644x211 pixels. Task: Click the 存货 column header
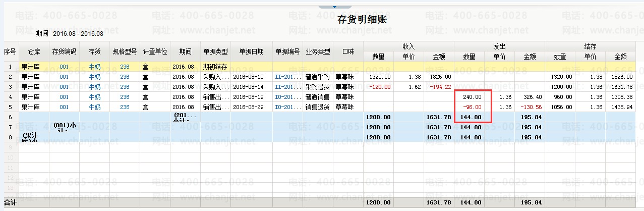tap(94, 51)
